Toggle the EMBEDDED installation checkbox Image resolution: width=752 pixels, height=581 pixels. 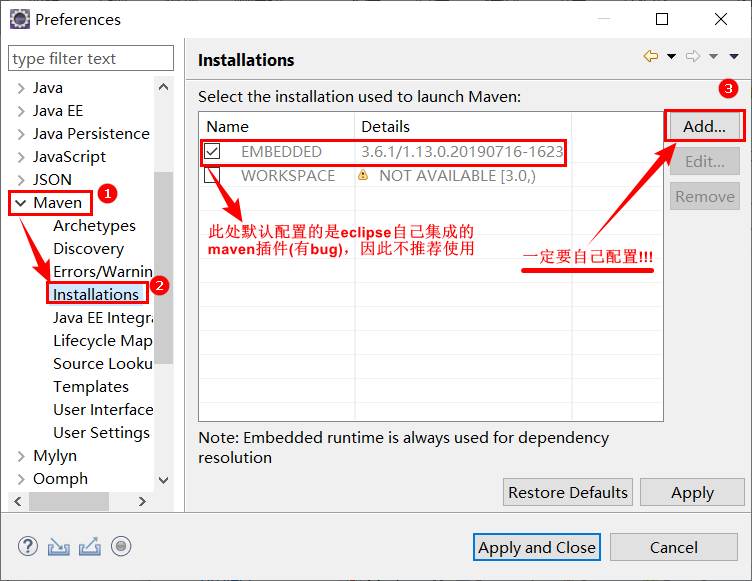click(x=212, y=151)
